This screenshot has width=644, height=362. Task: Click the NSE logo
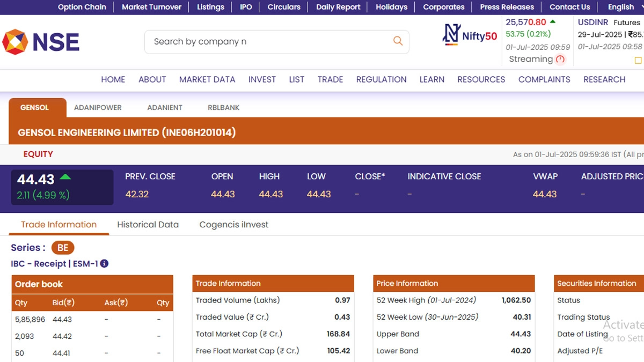click(x=41, y=42)
